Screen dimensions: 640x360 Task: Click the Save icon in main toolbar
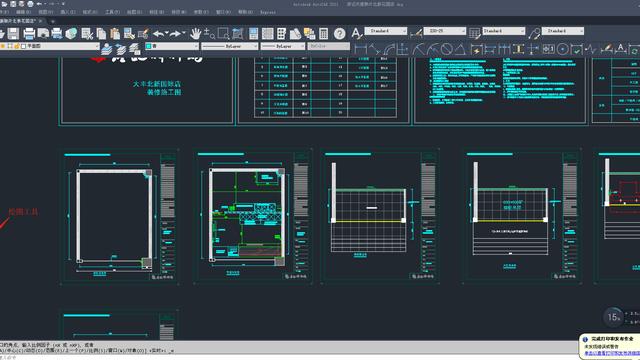pos(13,33)
